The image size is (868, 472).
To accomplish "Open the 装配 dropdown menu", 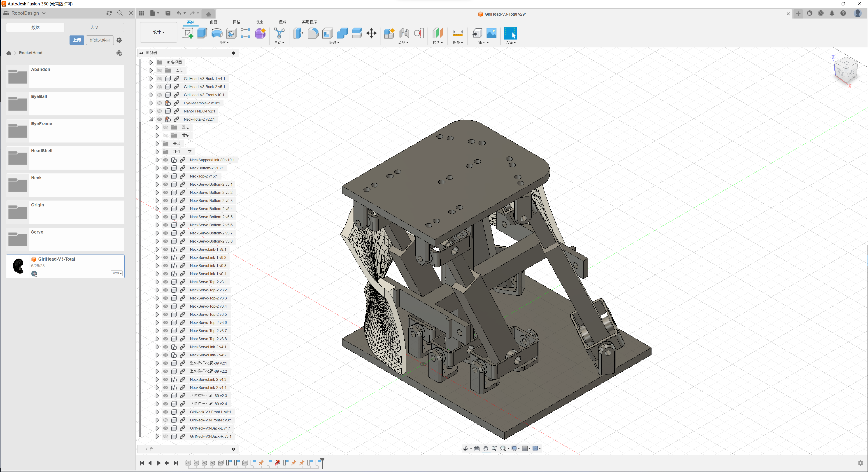I will pyautogui.click(x=403, y=42).
